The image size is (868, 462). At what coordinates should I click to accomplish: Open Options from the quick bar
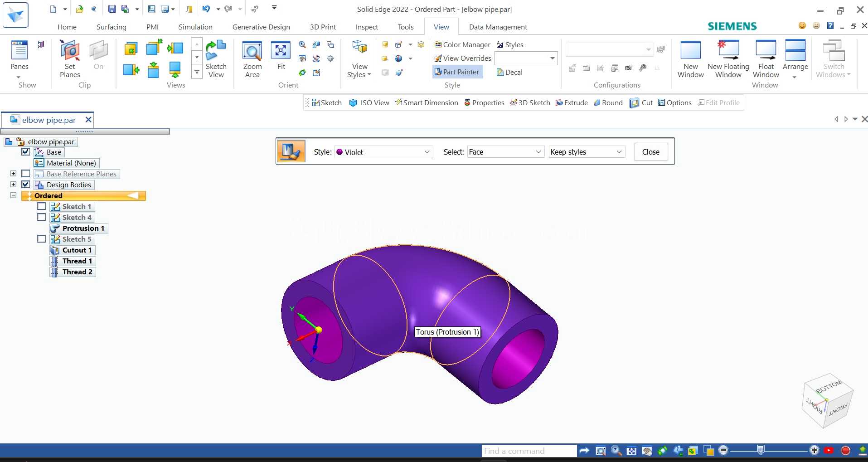click(x=675, y=103)
